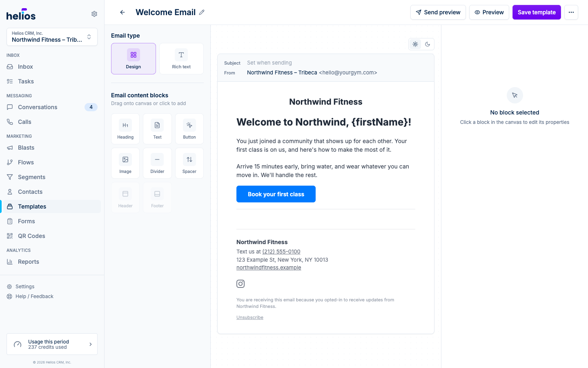588x368 pixels.
Task: Click the Welcome Email template title
Action: [x=165, y=12]
